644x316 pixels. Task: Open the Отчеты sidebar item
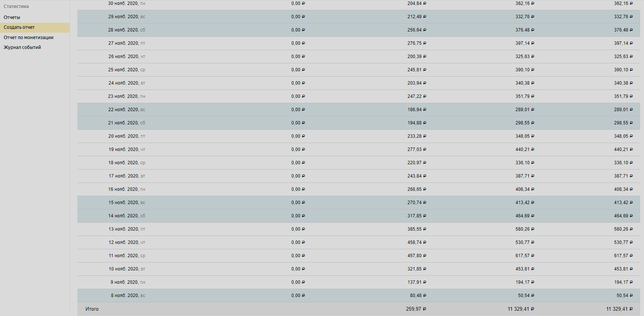tap(12, 17)
